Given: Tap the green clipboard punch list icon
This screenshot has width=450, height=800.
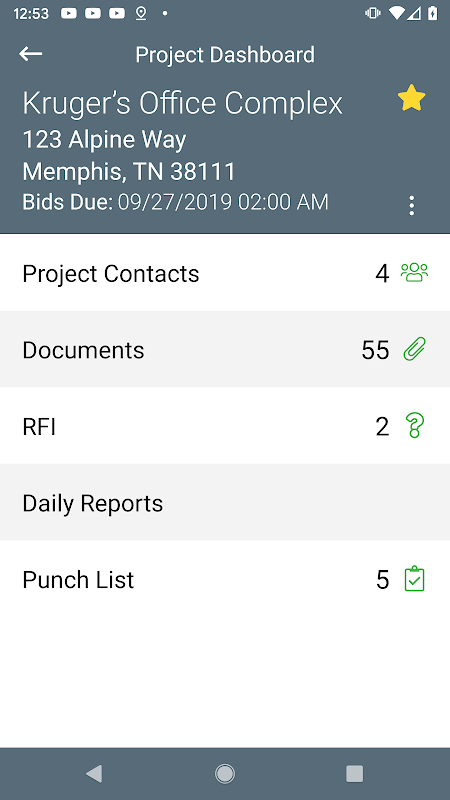Looking at the screenshot, I should [x=414, y=579].
